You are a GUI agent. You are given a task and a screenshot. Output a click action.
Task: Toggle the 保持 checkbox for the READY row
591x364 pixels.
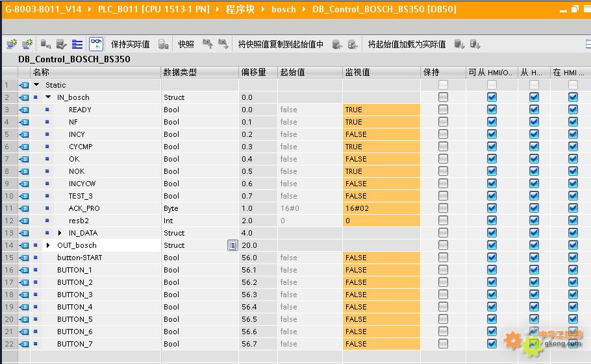point(443,110)
